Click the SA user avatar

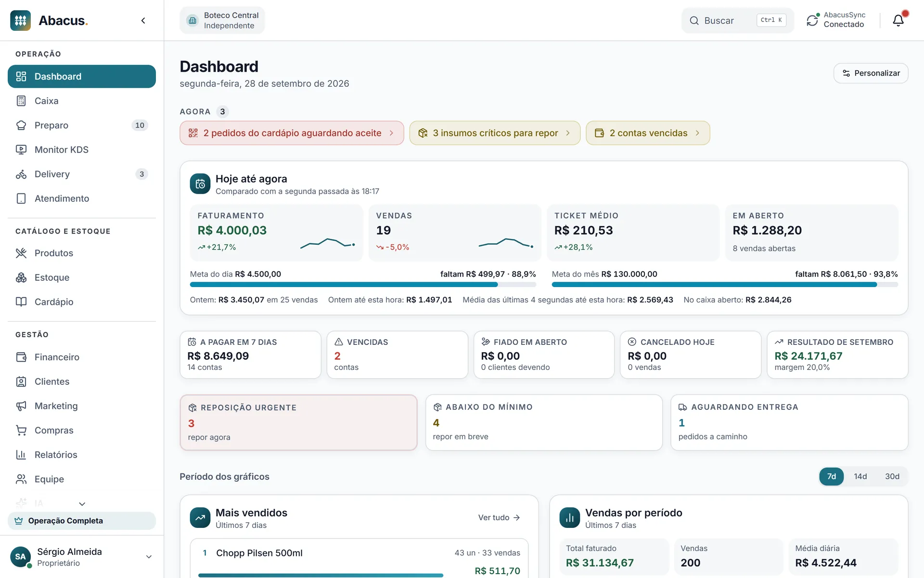coord(20,557)
